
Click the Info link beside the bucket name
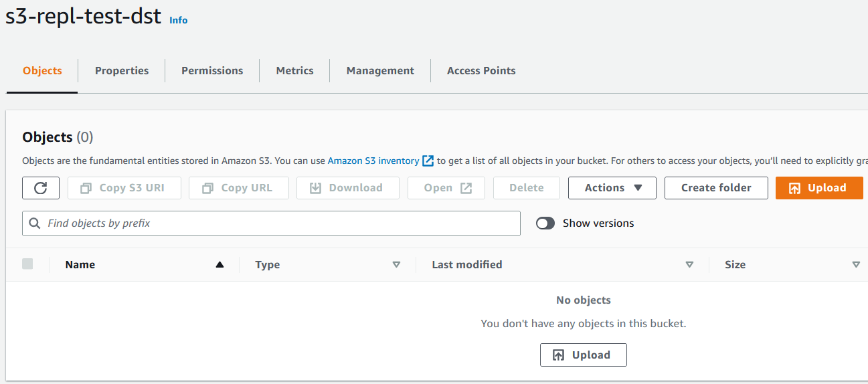[178, 20]
